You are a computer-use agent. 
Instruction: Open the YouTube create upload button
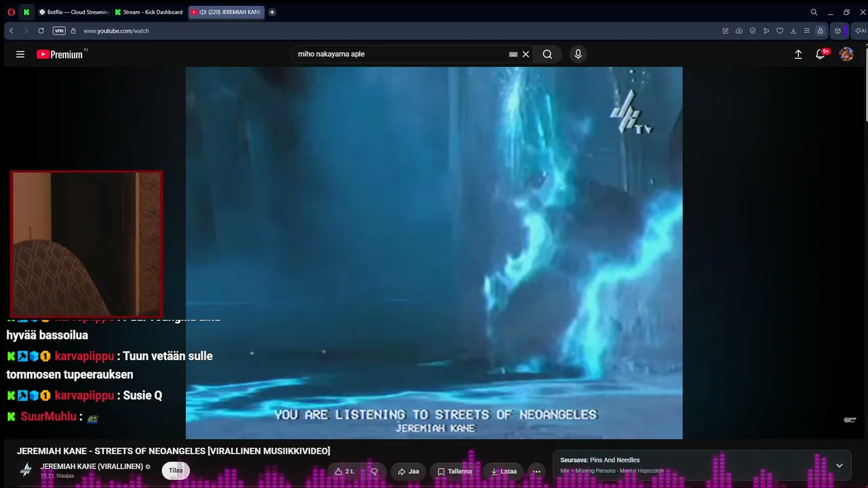[798, 54]
